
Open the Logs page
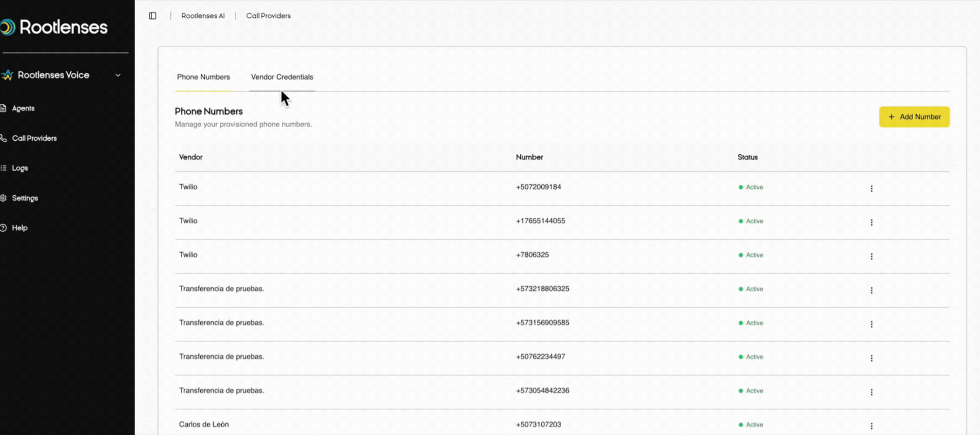(x=20, y=168)
